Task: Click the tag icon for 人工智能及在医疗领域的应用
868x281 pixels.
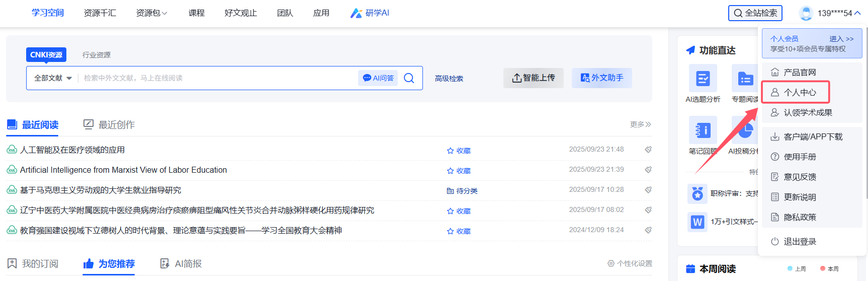Action: (x=648, y=150)
